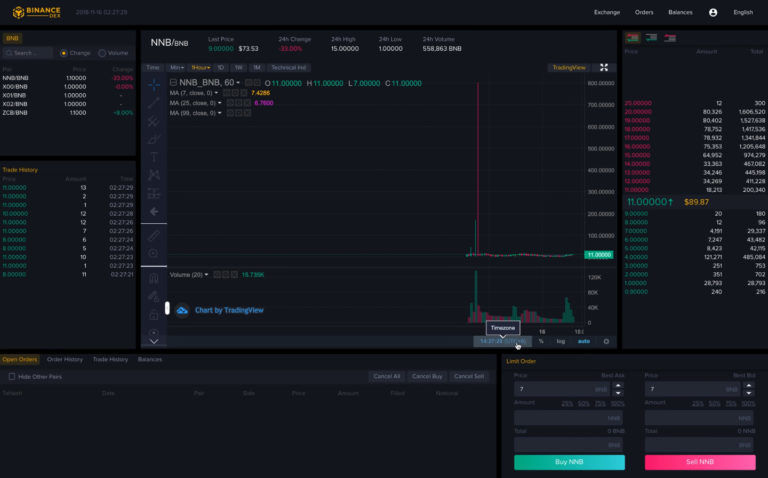Select the text annotation tool

click(154, 157)
